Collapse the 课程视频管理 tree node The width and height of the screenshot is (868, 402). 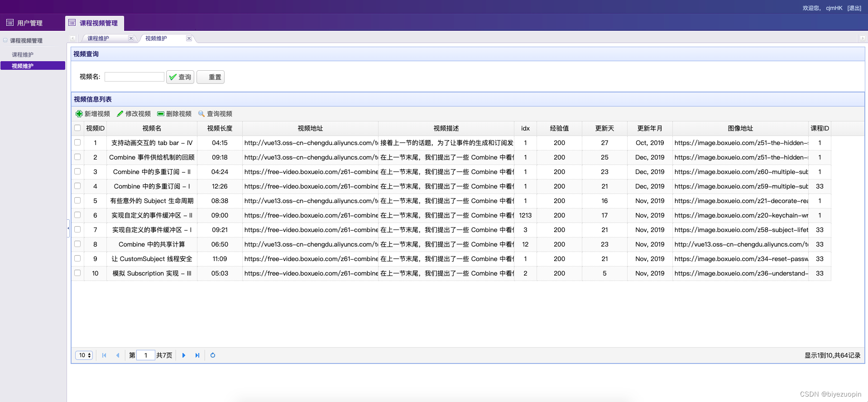[5, 40]
